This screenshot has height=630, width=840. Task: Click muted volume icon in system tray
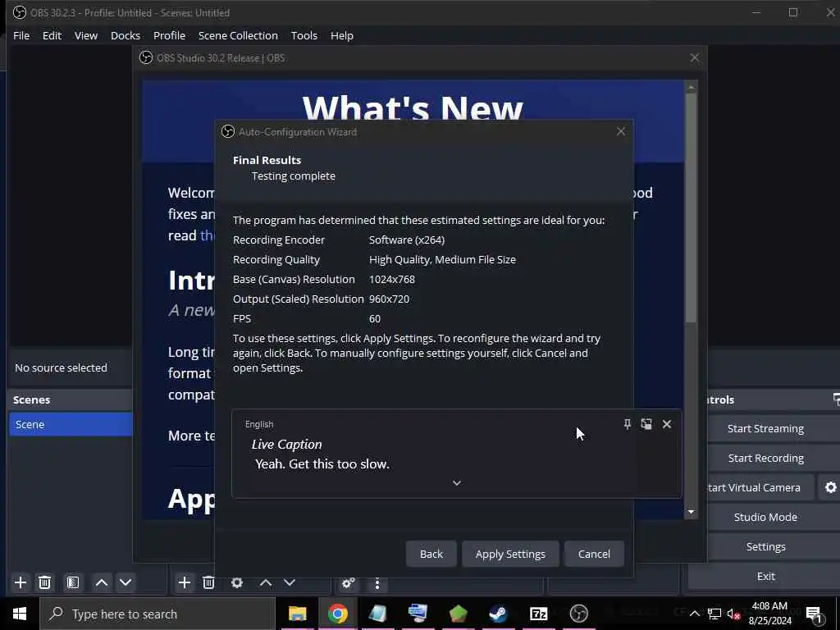[733, 614]
